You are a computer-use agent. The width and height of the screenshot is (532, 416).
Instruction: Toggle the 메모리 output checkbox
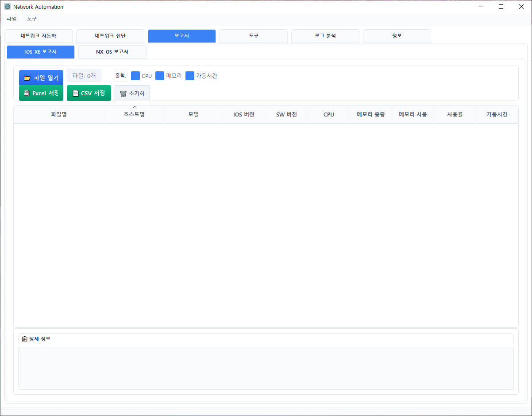(160, 76)
